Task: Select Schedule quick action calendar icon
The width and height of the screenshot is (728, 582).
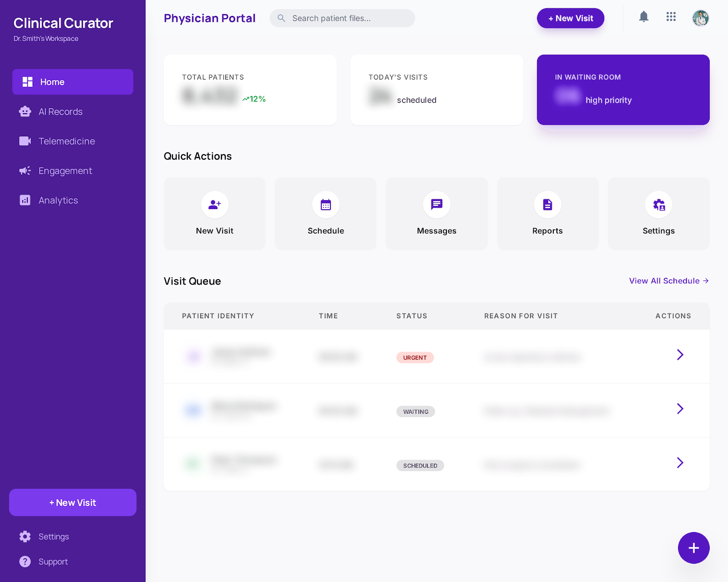Action: 326,205
